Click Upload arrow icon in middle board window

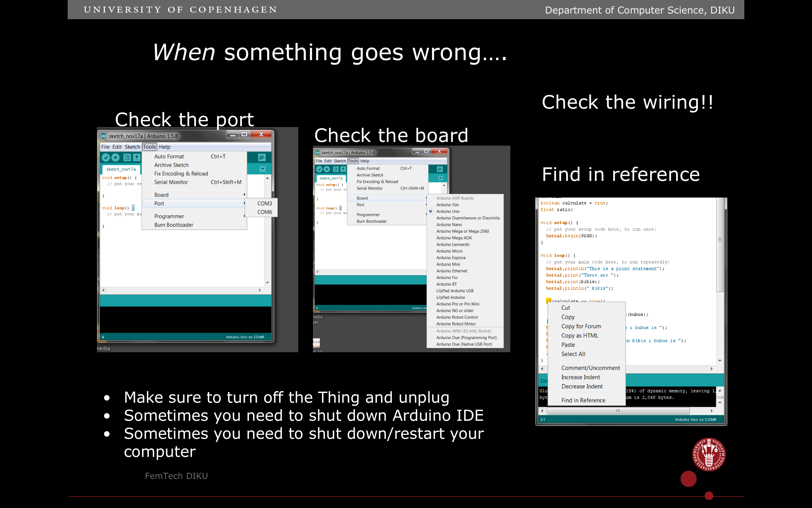coord(326,169)
